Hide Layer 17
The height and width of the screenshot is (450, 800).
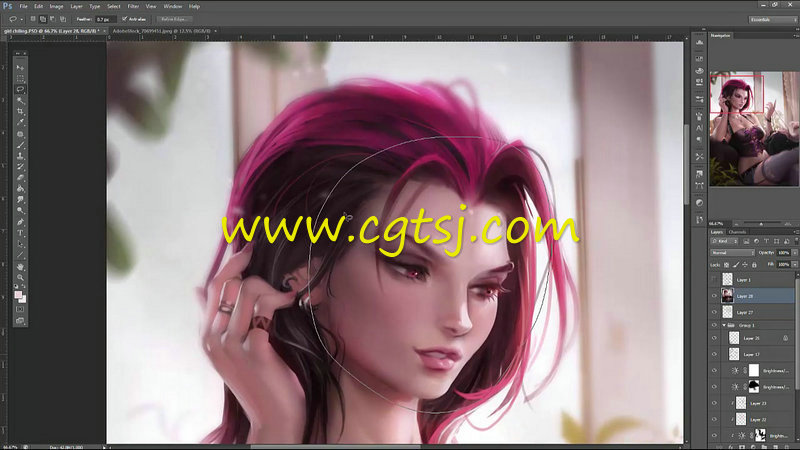pos(714,354)
